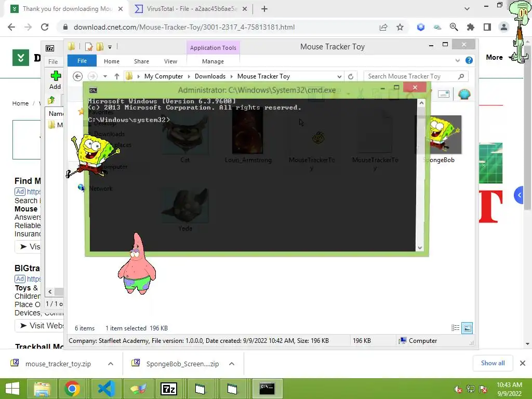Click the magnifier extension icon in Chrome
The width and height of the screenshot is (532, 399).
click(454, 27)
